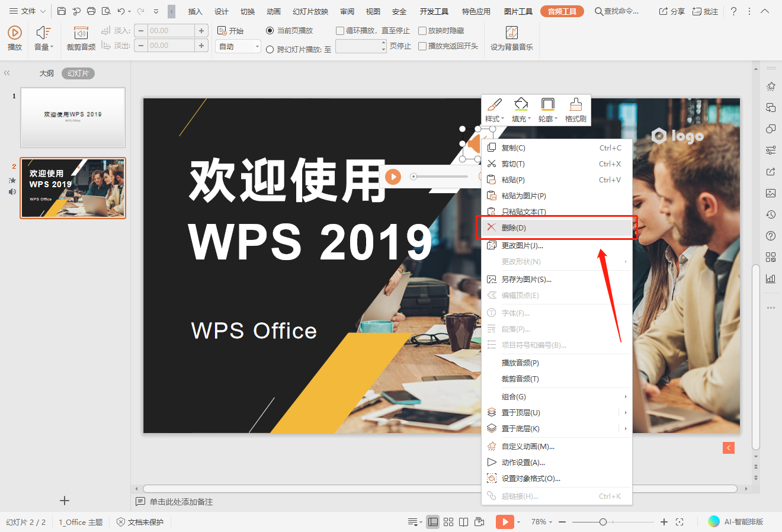Click the add new slide plus icon
The width and height of the screenshot is (782, 532).
(65, 501)
